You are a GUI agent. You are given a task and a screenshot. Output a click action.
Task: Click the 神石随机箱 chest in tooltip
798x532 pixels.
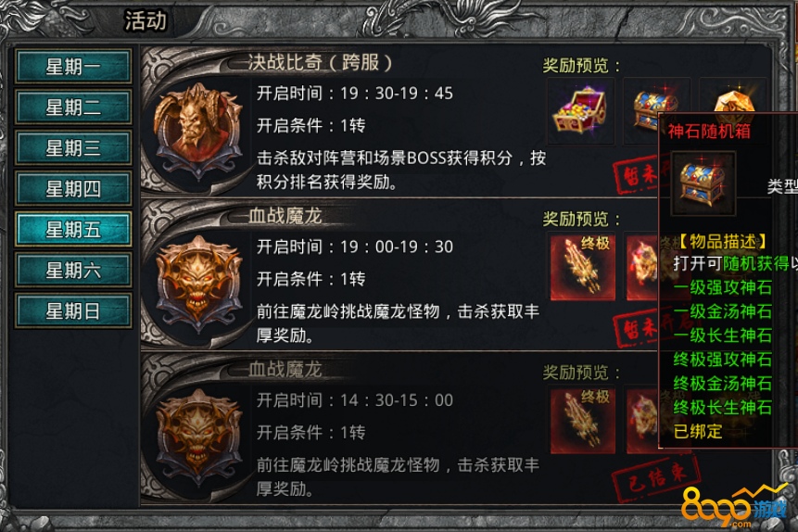pos(703,184)
